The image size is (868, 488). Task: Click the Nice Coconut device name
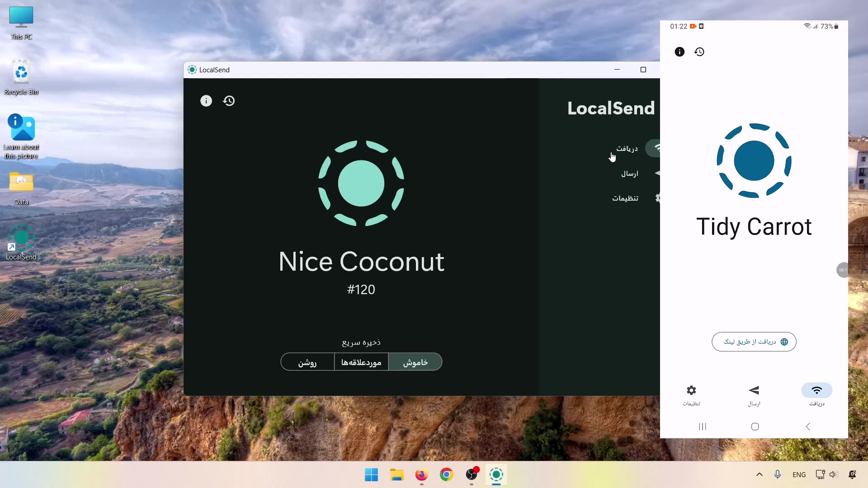point(361,262)
